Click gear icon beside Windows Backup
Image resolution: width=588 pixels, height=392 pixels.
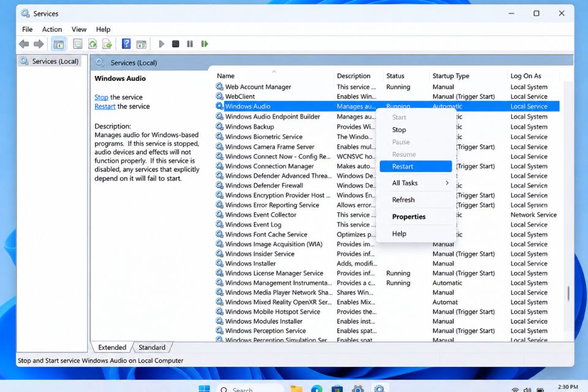coord(219,126)
